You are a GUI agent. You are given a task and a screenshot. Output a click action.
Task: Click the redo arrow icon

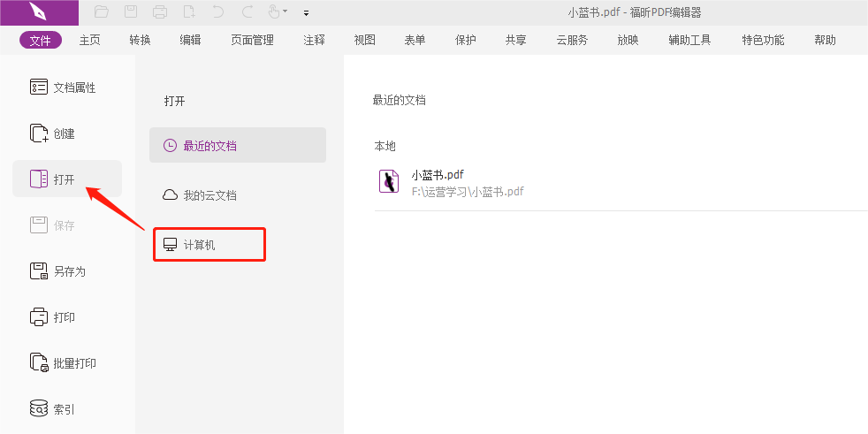click(x=247, y=11)
